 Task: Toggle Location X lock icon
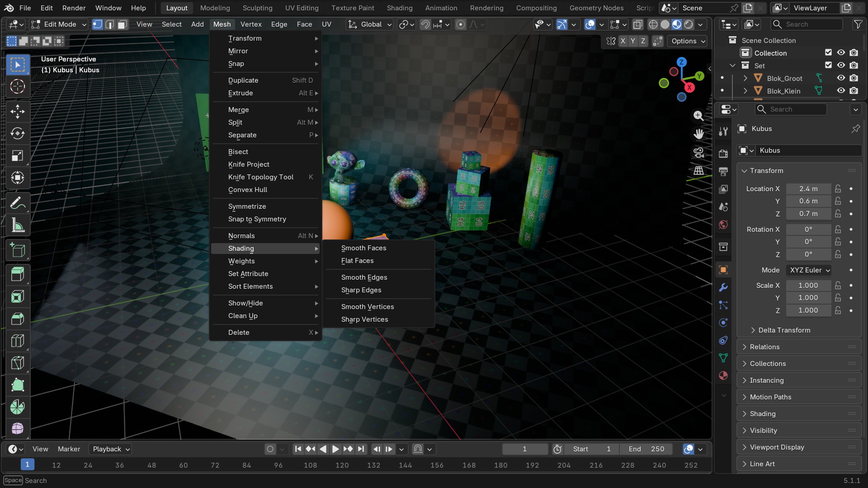838,189
